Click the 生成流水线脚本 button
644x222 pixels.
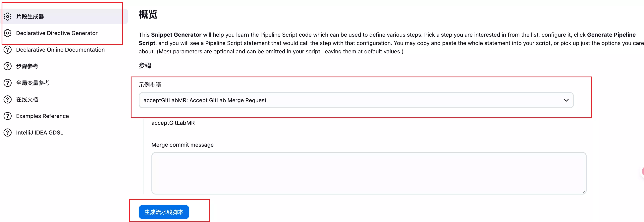pos(164,212)
